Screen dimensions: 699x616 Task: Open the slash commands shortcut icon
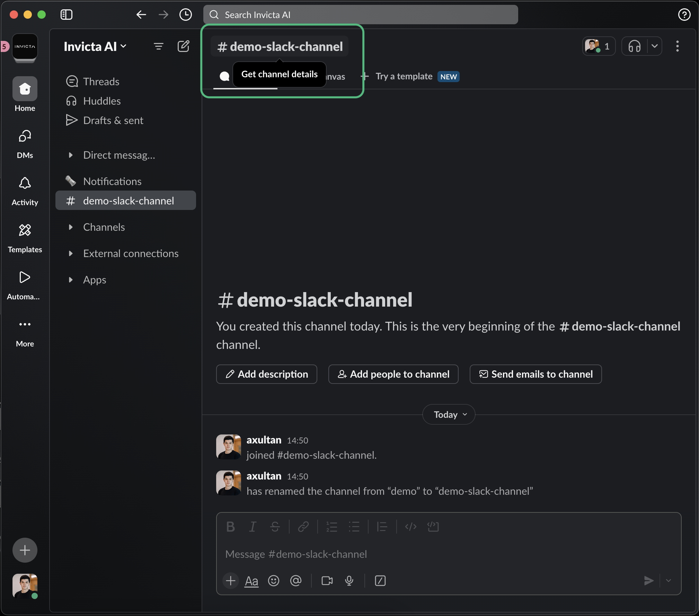(x=380, y=581)
